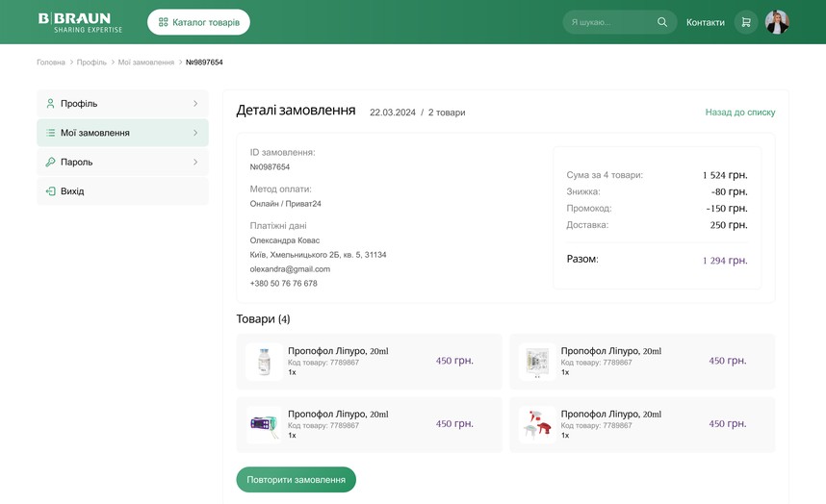
Task: Click the grid icon in Каталог товарів
Action: coord(164,22)
